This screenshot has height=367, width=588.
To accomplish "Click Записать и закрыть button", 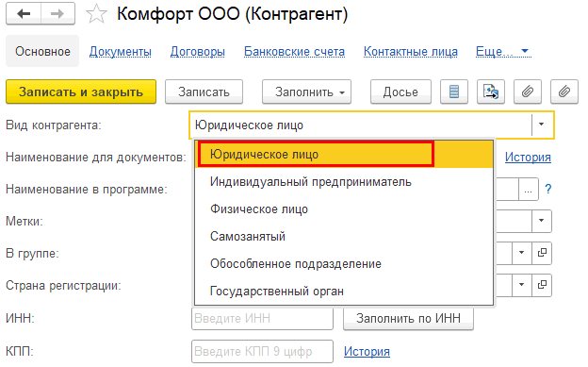I will click(x=81, y=92).
